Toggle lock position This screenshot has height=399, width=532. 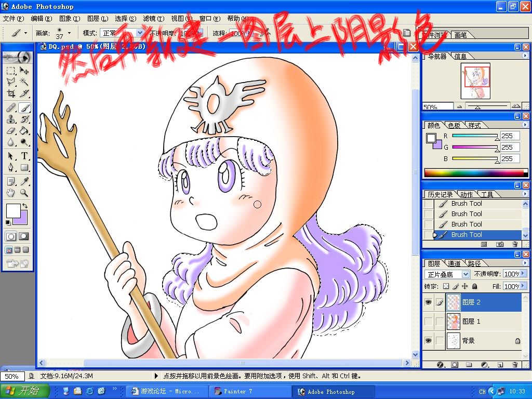point(465,286)
